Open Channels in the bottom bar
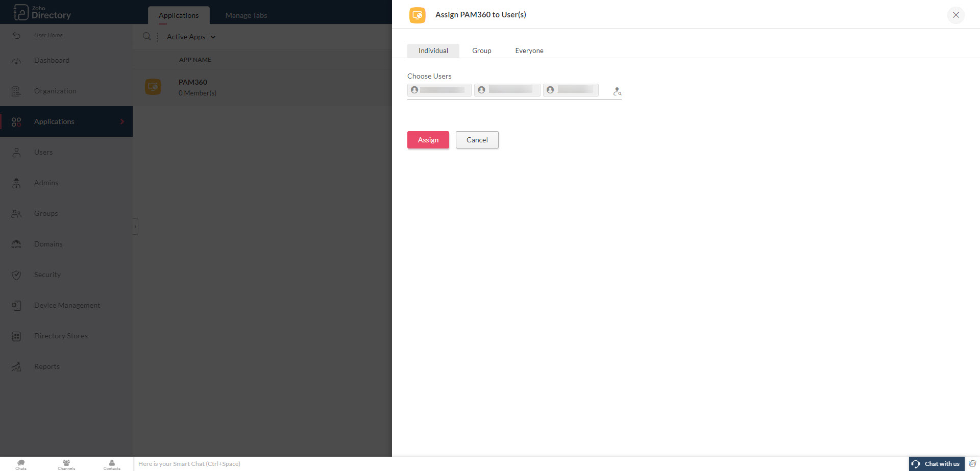This screenshot has width=980, height=471. click(x=66, y=464)
